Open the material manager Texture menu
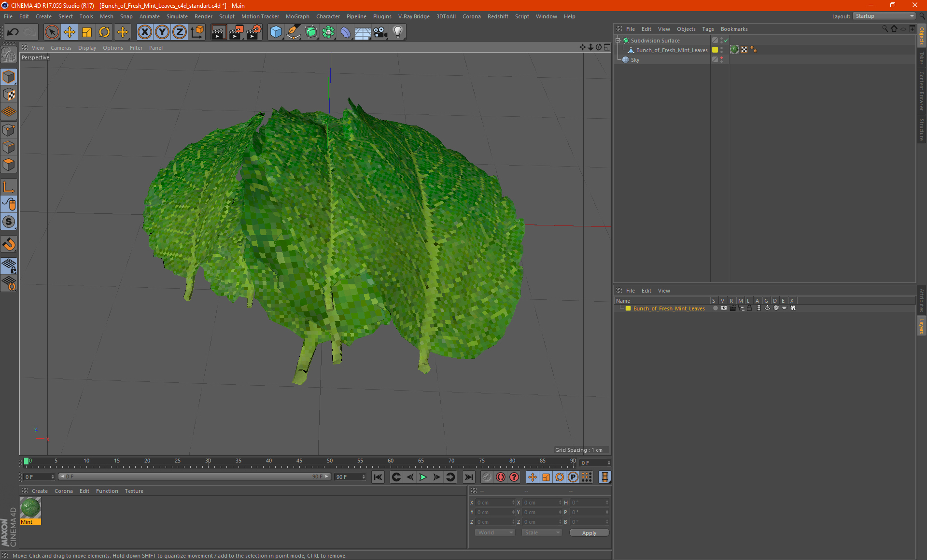The width and height of the screenshot is (927, 560). coord(134,491)
